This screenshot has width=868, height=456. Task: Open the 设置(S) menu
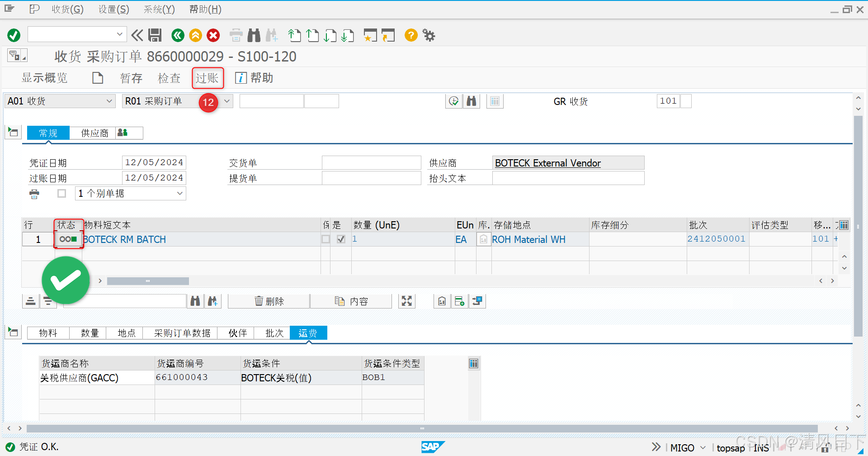114,9
